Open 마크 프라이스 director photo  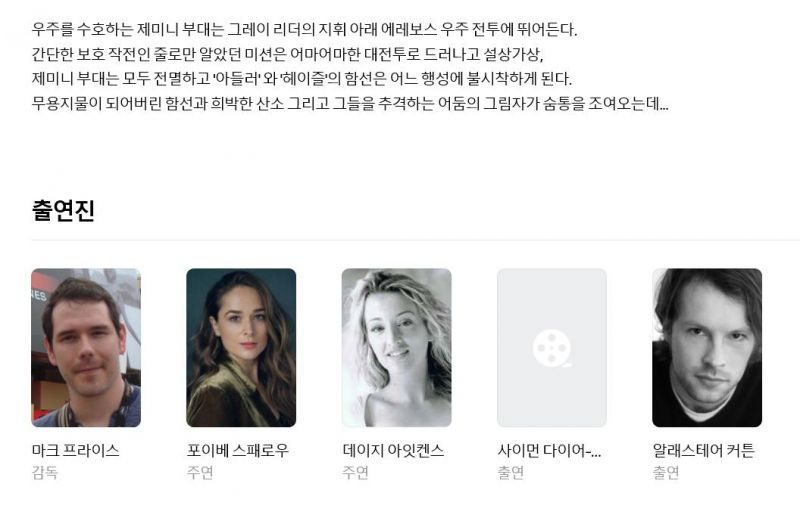click(x=86, y=348)
